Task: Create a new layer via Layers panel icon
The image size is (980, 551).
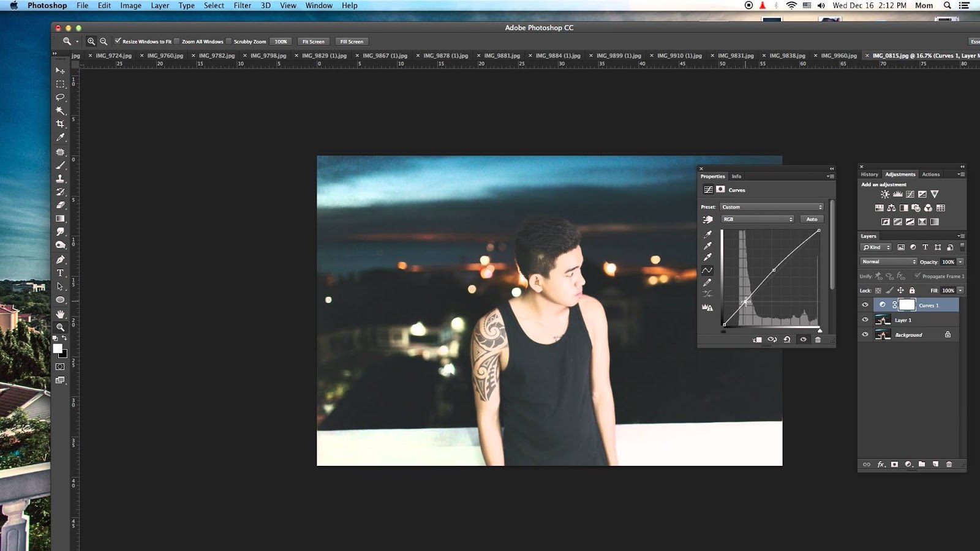Action: 935,464
